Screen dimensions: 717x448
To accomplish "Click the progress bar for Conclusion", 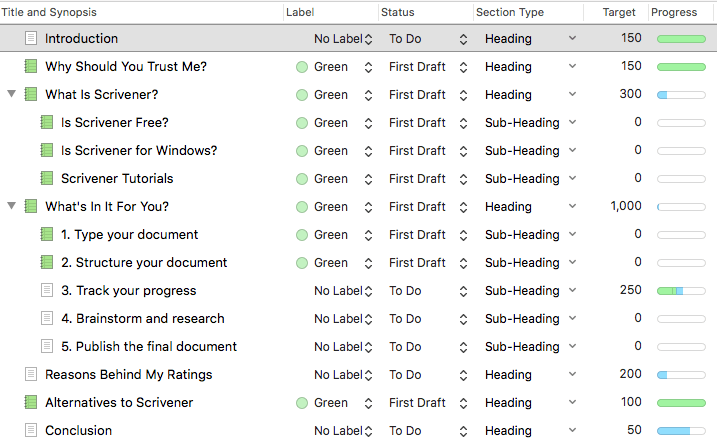I will click(681, 431).
